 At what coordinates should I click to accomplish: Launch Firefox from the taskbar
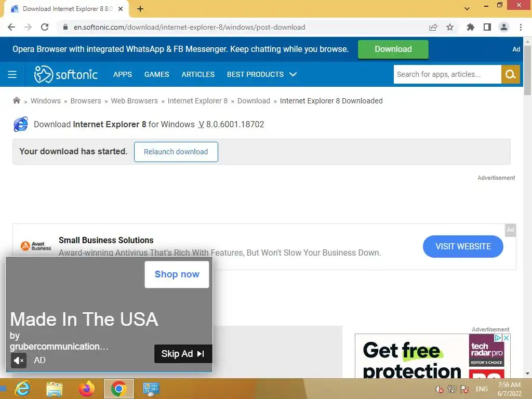pos(87,389)
